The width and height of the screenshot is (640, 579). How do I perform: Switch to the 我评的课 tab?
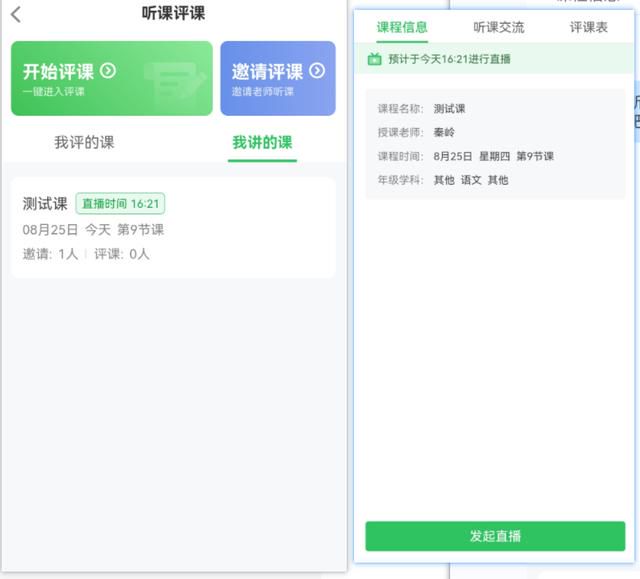84,142
